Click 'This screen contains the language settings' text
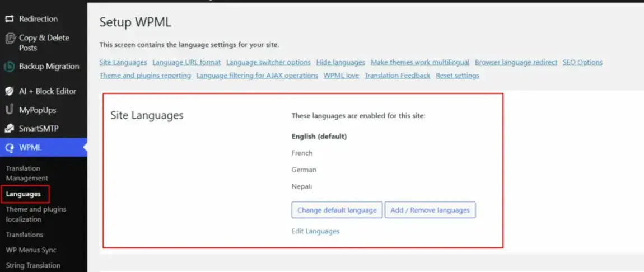This screenshot has height=272, width=644. [189, 44]
